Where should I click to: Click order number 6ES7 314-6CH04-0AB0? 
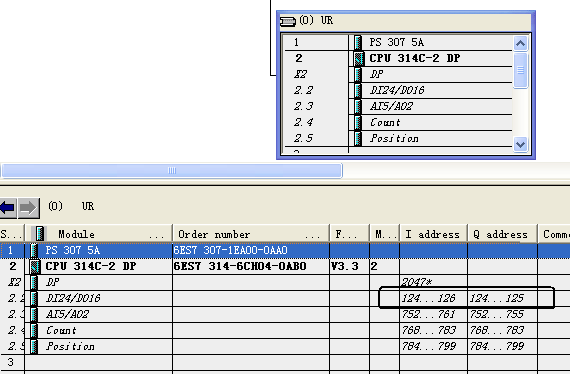[x=240, y=266]
